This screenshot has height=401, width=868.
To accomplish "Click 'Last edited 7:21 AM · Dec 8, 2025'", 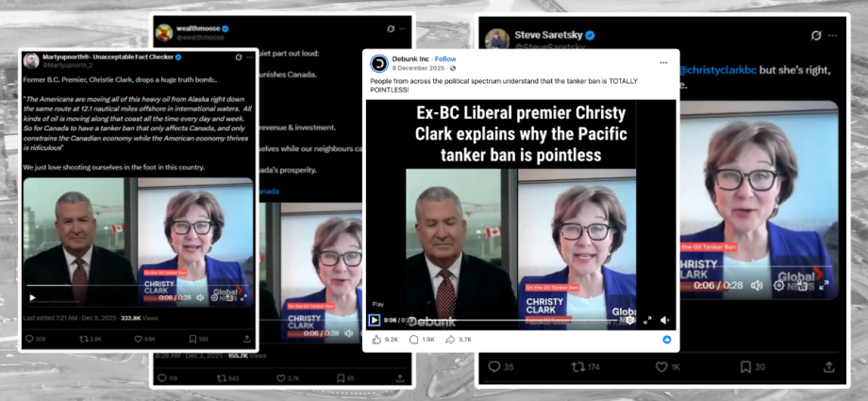I will [71, 319].
